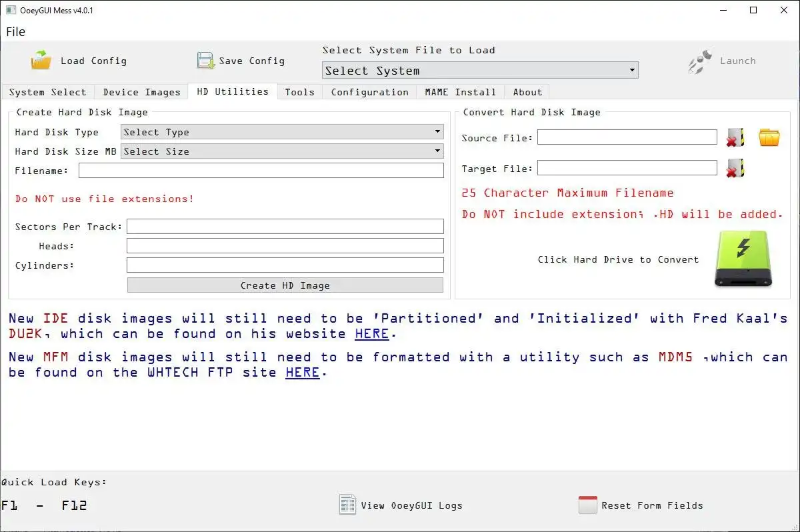Click the Source File input field
800x532 pixels.
tap(627, 137)
